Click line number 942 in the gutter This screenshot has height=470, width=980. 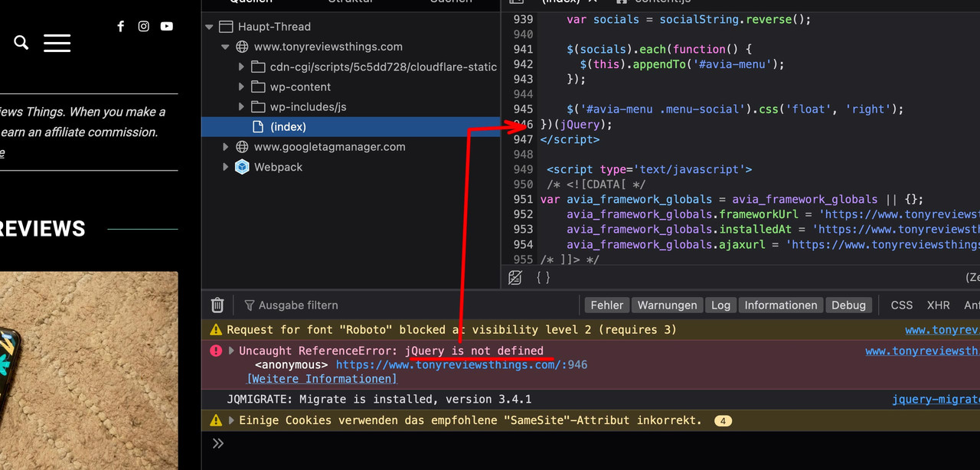(x=523, y=64)
